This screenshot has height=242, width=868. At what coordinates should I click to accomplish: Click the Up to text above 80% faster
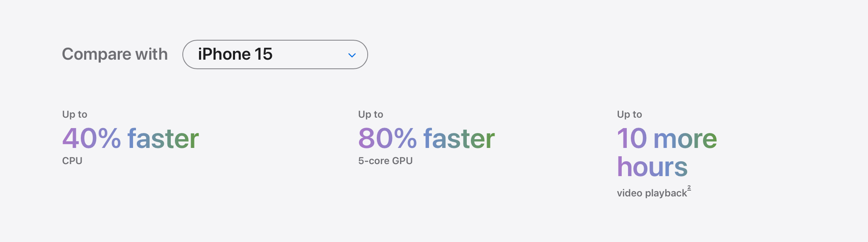point(371,114)
